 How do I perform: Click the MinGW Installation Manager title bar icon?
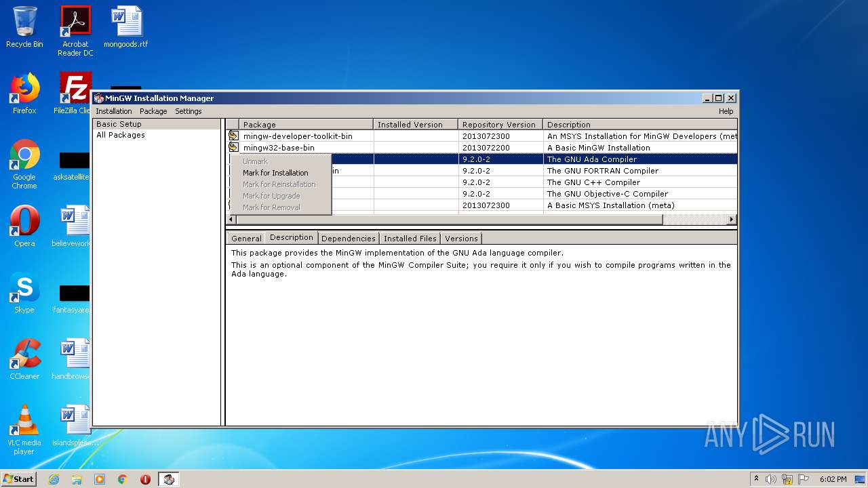coord(99,98)
